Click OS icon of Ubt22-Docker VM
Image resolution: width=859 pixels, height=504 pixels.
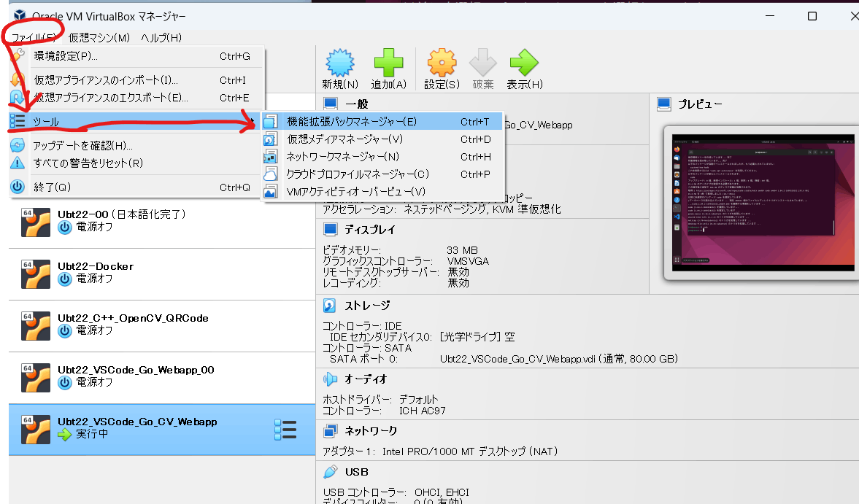pyautogui.click(x=36, y=274)
